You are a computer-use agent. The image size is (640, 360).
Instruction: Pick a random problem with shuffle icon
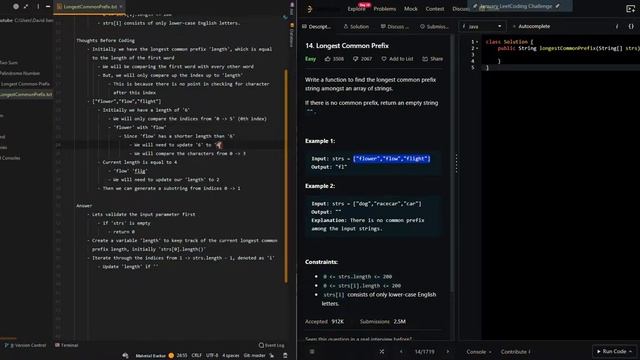[x=382, y=351]
